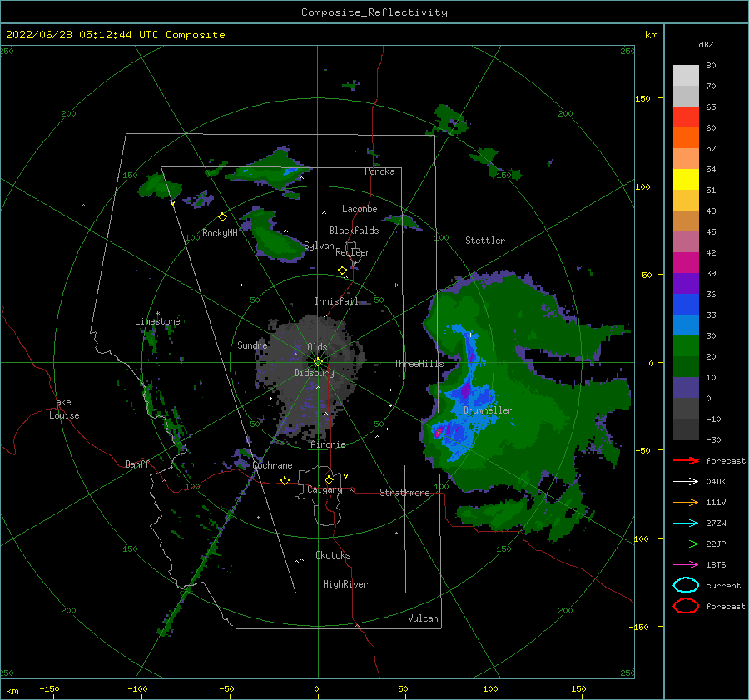The image size is (749, 700).
Task: Click the Vulcan label
Action: (x=424, y=618)
